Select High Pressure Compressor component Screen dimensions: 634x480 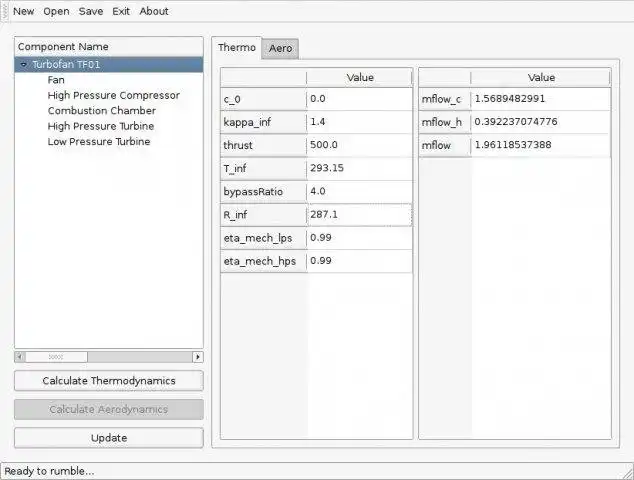[114, 95]
